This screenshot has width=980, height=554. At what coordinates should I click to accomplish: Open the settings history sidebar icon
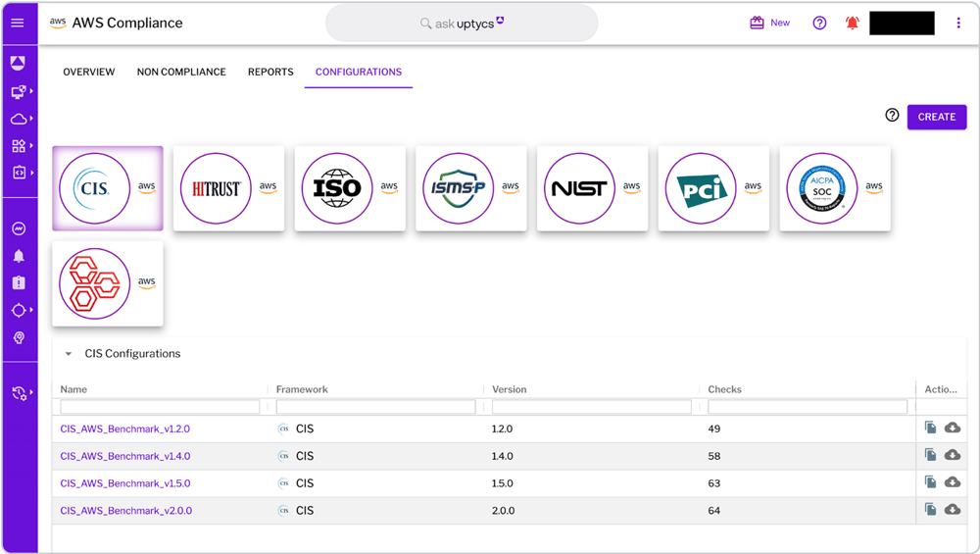(20, 393)
